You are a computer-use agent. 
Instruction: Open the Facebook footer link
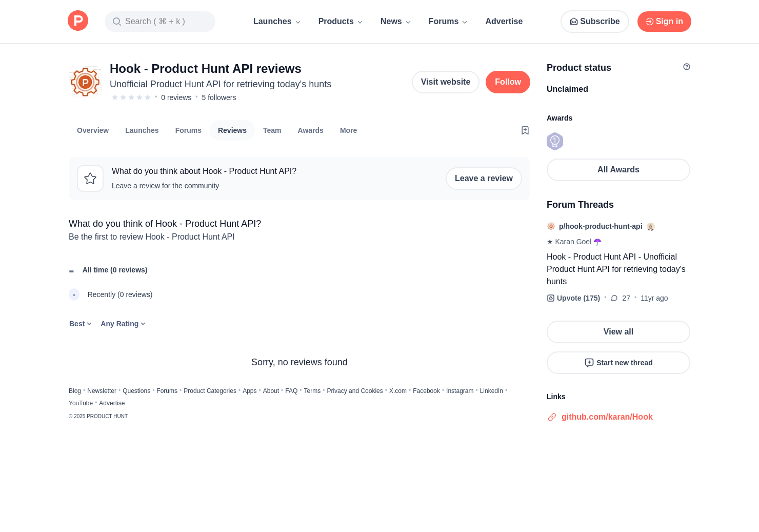click(x=427, y=391)
